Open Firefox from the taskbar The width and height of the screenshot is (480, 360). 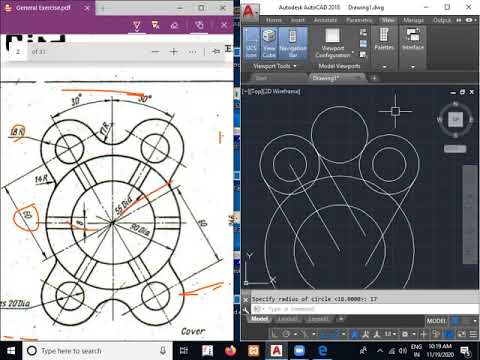click(x=230, y=351)
